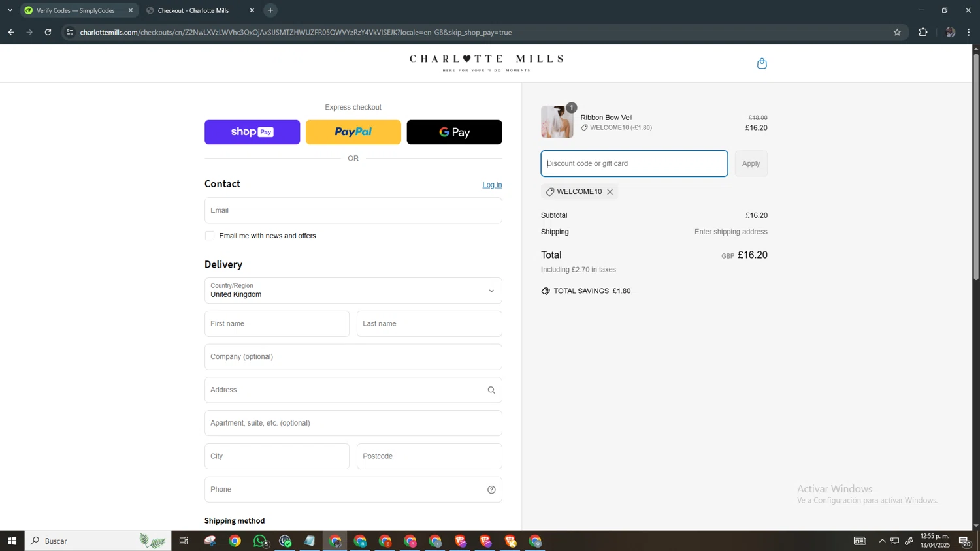980x551 pixels.
Task: Click the Including £2.70 in taxes text
Action: (578, 270)
